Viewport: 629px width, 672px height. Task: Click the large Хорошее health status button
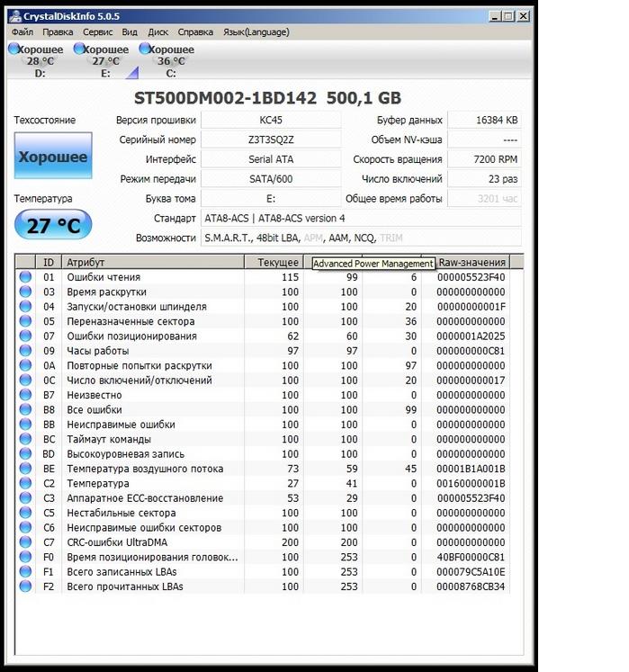tap(53, 156)
